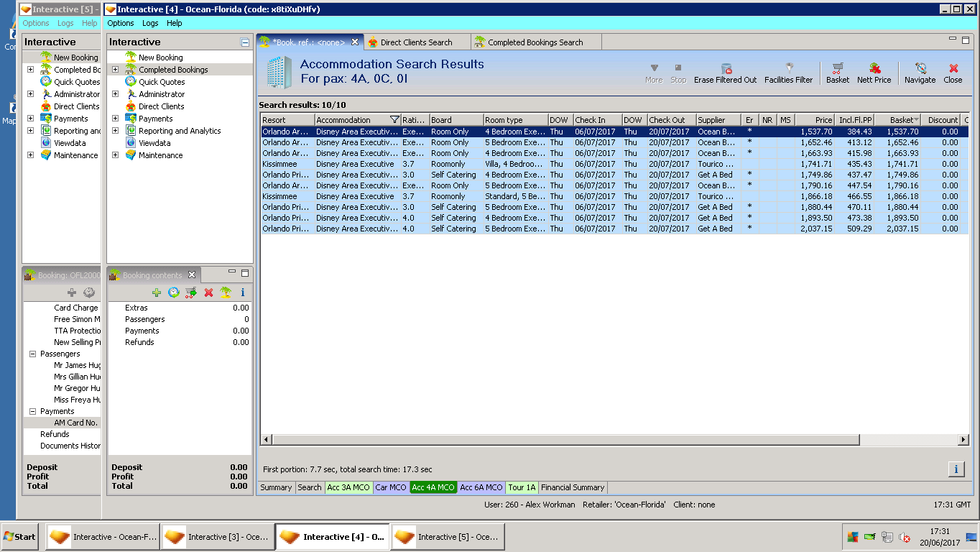Click the horizontal scrollbar left arrow in results
This screenshot has width=980, height=552.
[266, 440]
